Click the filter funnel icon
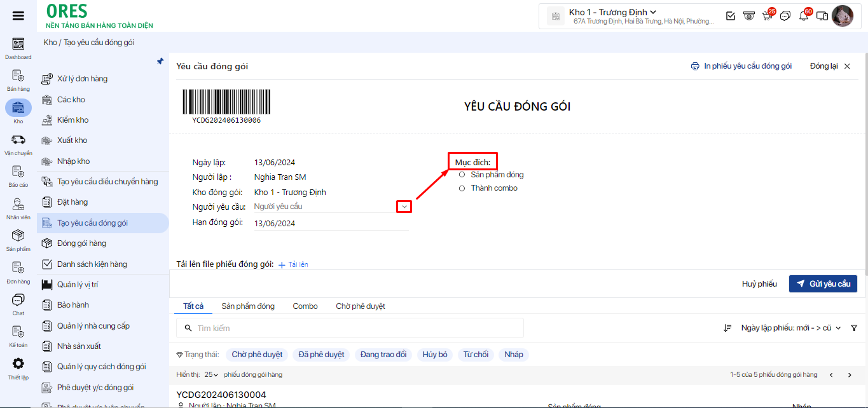868x408 pixels. pos(854,328)
